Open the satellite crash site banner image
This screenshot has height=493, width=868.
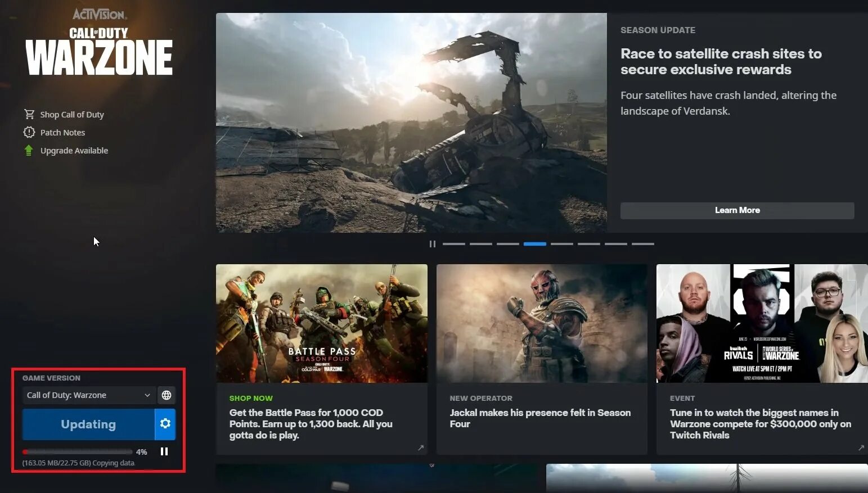(x=411, y=123)
